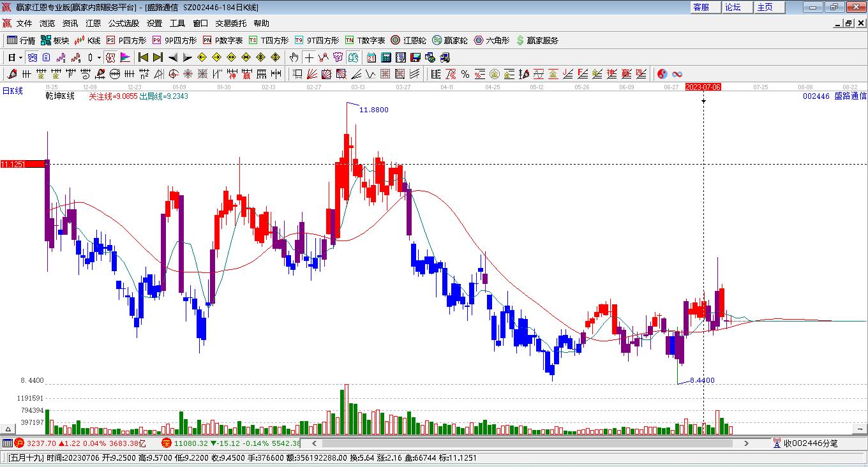The width and height of the screenshot is (868, 467).
Task: Click the 日K线 period label
Action: [13, 91]
